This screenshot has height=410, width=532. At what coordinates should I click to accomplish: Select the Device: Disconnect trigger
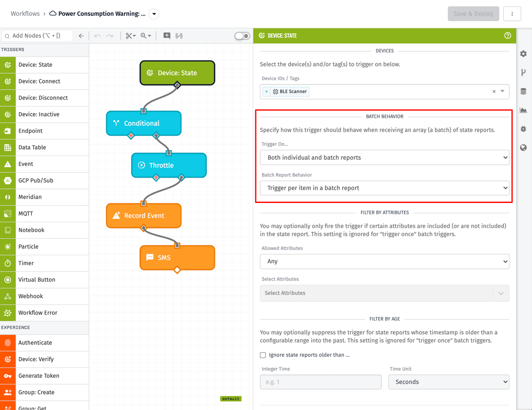pos(44,98)
